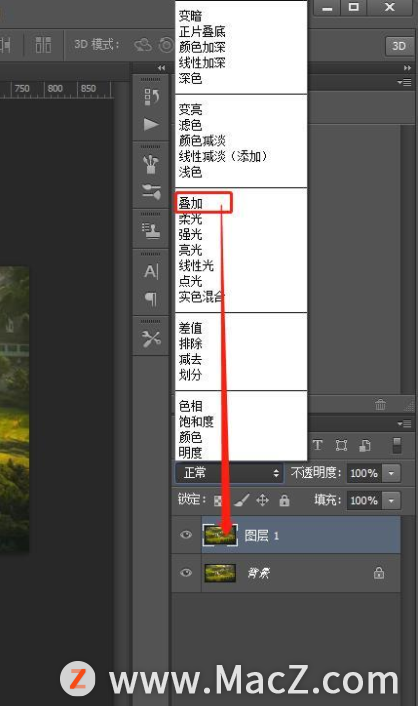Collapse right panels with double-arrow
The height and width of the screenshot is (706, 418).
click(x=407, y=68)
